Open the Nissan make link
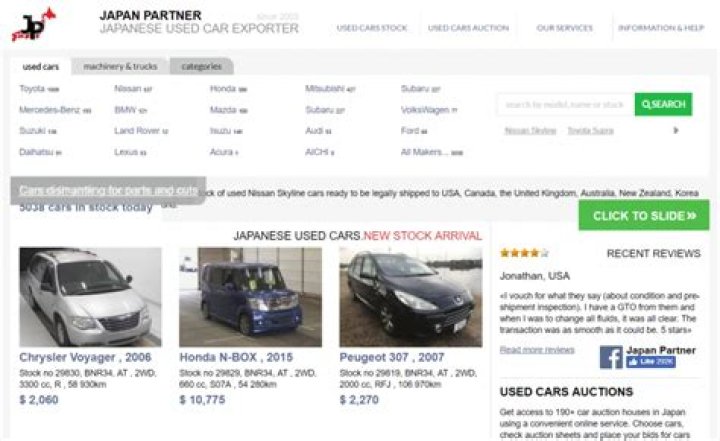The height and width of the screenshot is (441, 720). [x=133, y=89]
